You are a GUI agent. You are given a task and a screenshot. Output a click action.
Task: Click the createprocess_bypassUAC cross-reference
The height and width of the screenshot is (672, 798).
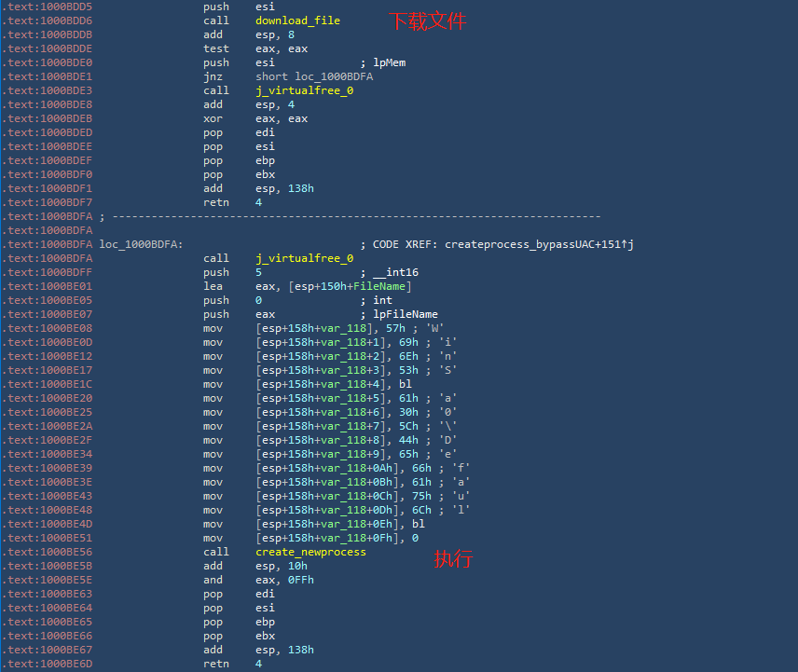[539, 245]
